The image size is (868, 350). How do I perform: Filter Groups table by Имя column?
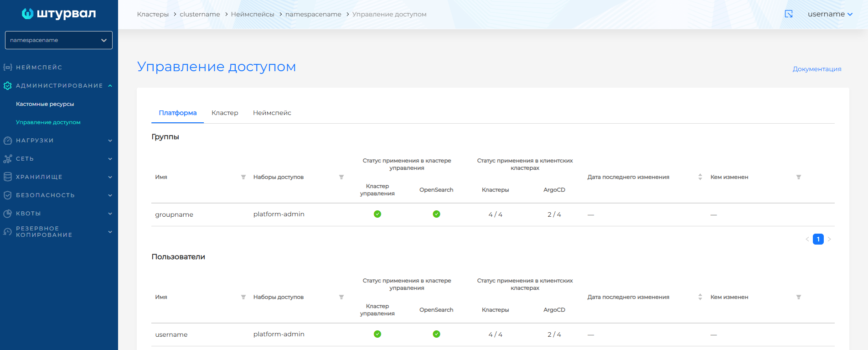(243, 177)
